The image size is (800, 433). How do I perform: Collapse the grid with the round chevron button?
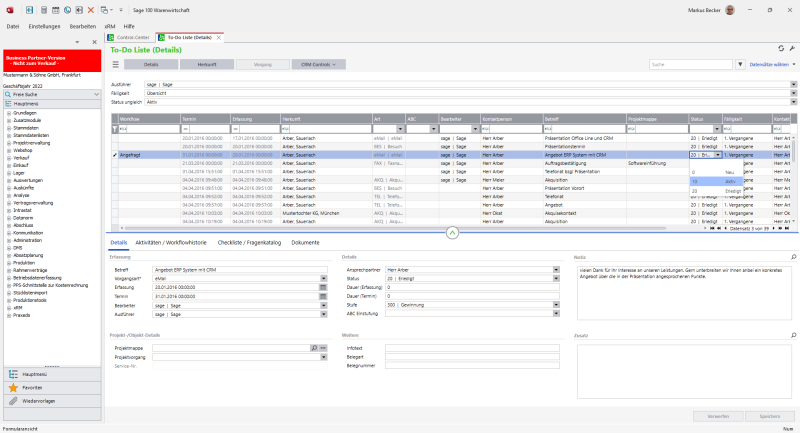point(452,233)
